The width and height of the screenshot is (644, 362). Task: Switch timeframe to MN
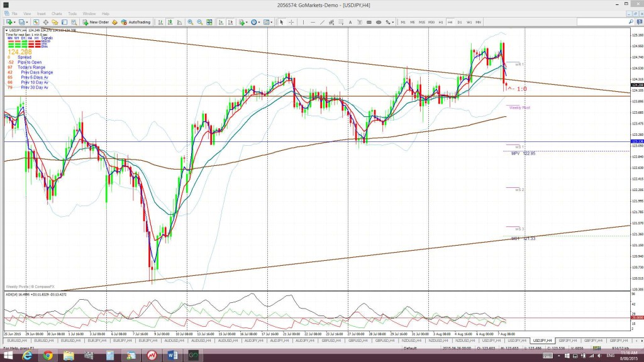pyautogui.click(x=479, y=22)
